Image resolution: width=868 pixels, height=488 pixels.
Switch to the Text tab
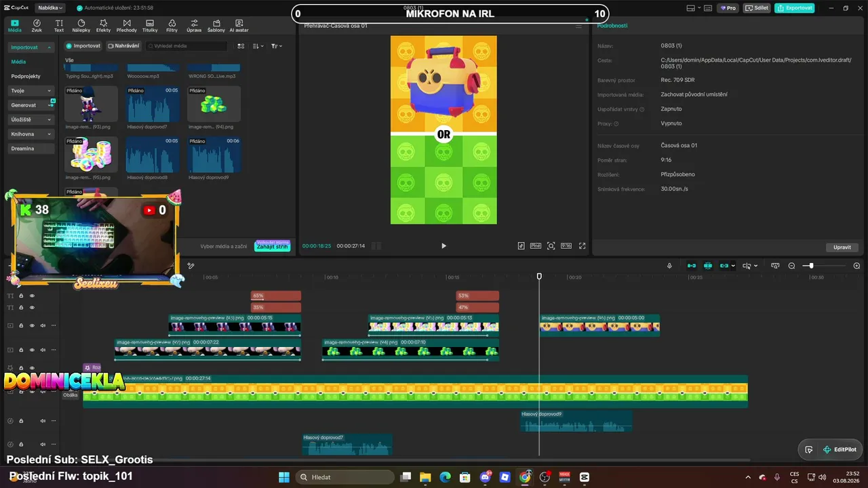59,26
